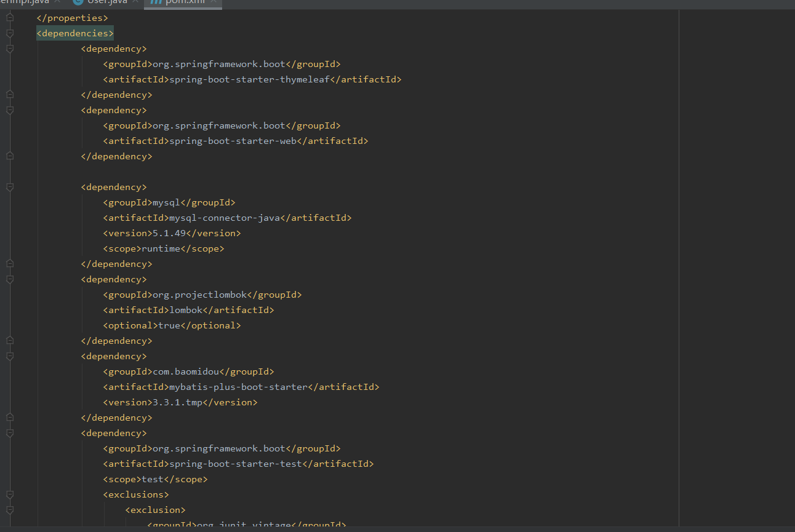Click artifactId spring-boot-starter-web text
This screenshot has width=795, height=532.
click(233, 141)
